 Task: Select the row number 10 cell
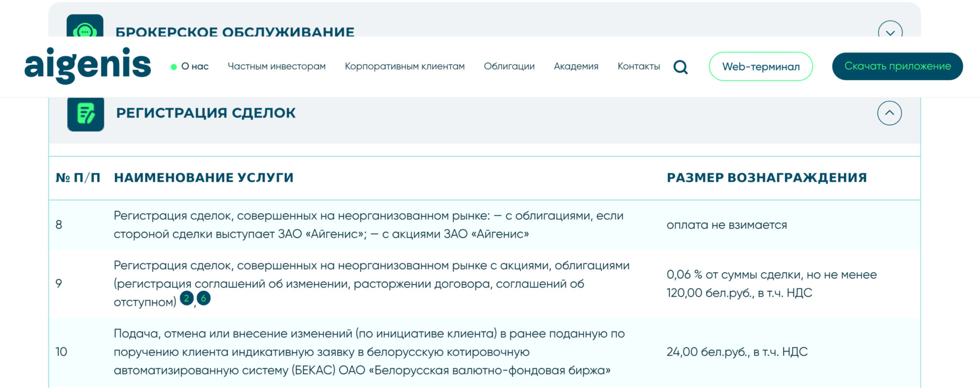click(61, 352)
